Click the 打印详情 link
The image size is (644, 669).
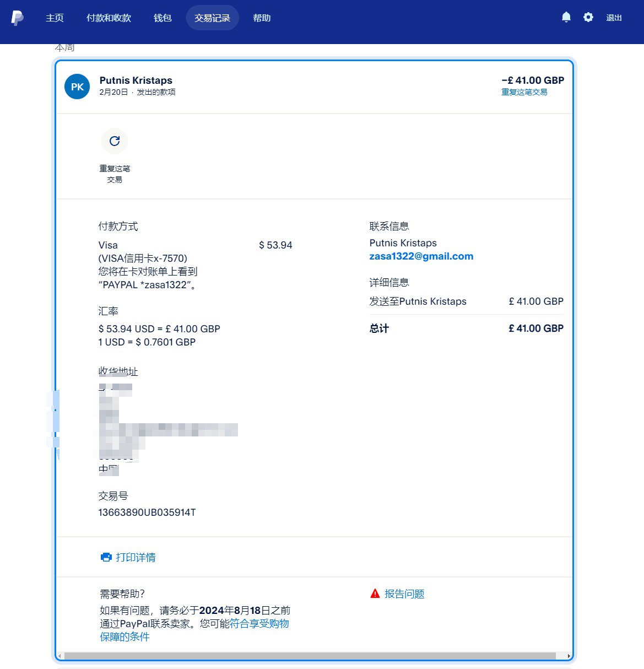[x=136, y=557]
